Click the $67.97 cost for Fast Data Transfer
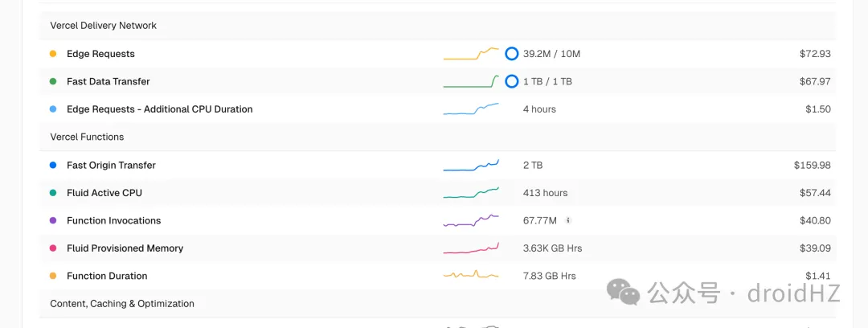The width and height of the screenshot is (868, 328). coord(815,81)
